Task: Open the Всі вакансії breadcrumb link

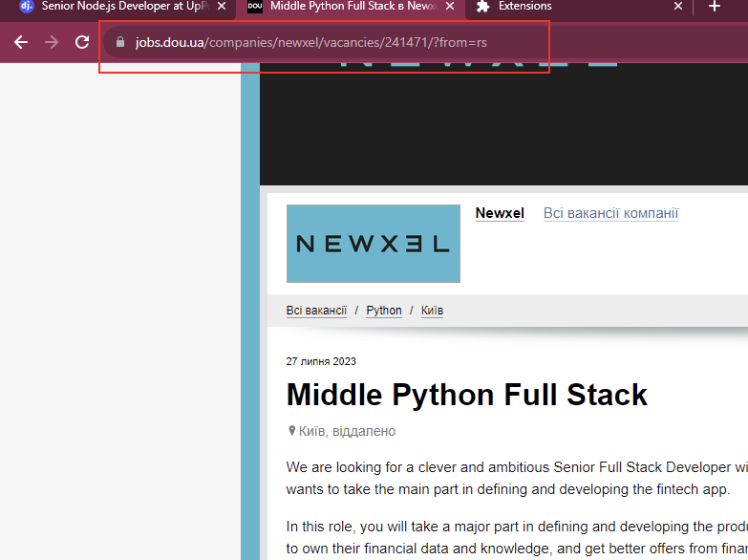Action: (x=316, y=311)
